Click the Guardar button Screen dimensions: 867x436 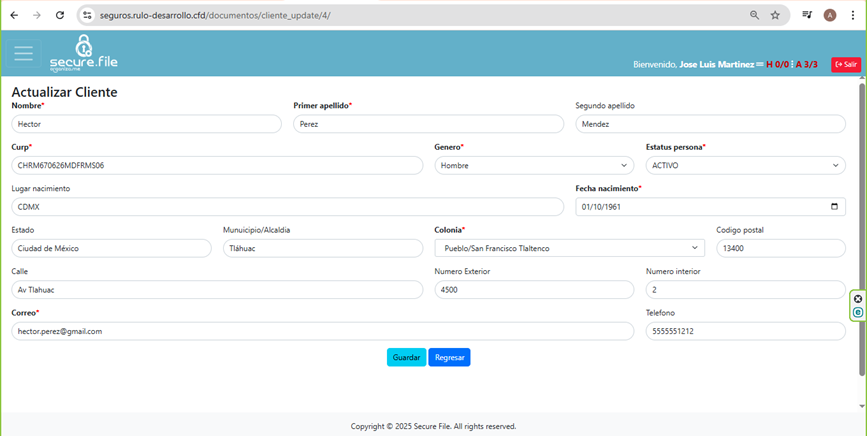coord(406,357)
